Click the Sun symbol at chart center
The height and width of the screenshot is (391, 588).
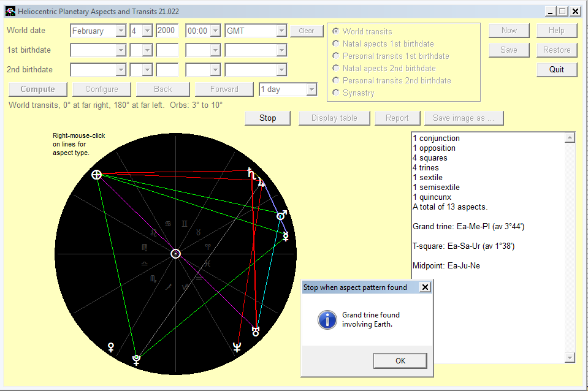(175, 254)
